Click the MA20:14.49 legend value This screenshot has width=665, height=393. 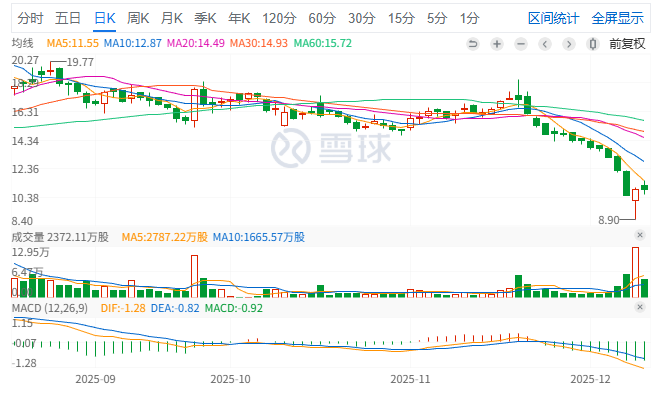click(x=196, y=43)
